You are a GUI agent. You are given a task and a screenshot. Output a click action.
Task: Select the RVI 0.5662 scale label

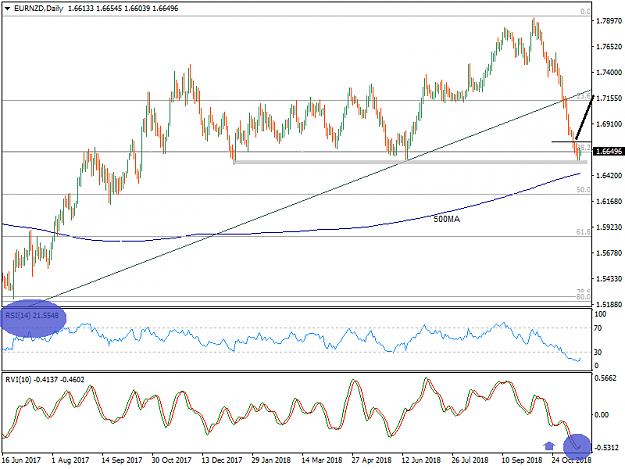(x=605, y=378)
